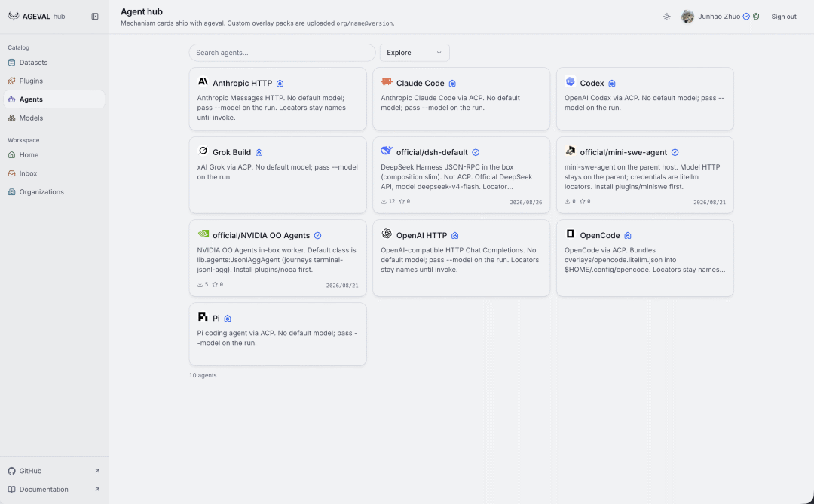Image resolution: width=814 pixels, height=504 pixels.
Task: Click the NVIDIA logo icon
Action: pos(203,234)
